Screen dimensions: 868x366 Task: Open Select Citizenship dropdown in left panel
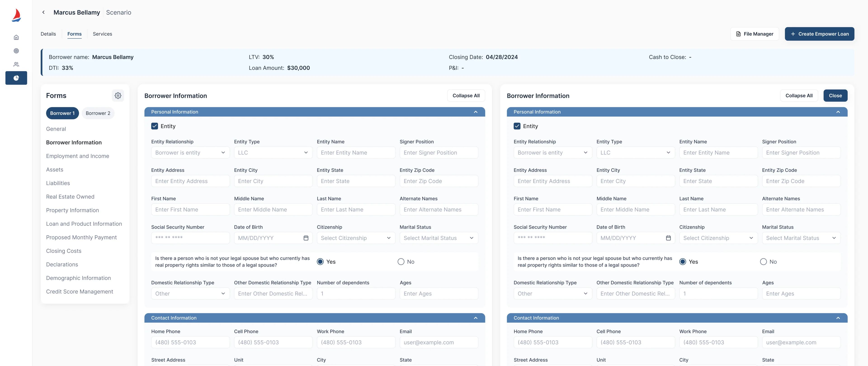pyautogui.click(x=356, y=238)
